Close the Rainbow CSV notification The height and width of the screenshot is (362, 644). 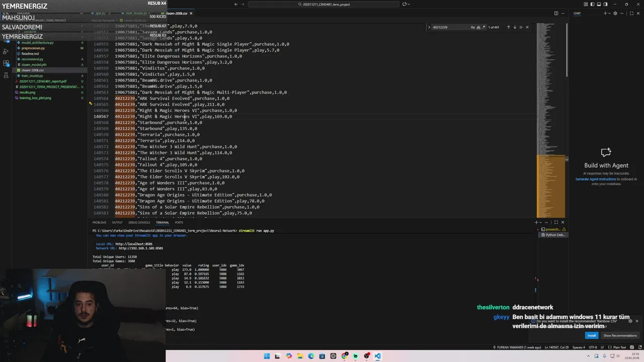(636, 321)
